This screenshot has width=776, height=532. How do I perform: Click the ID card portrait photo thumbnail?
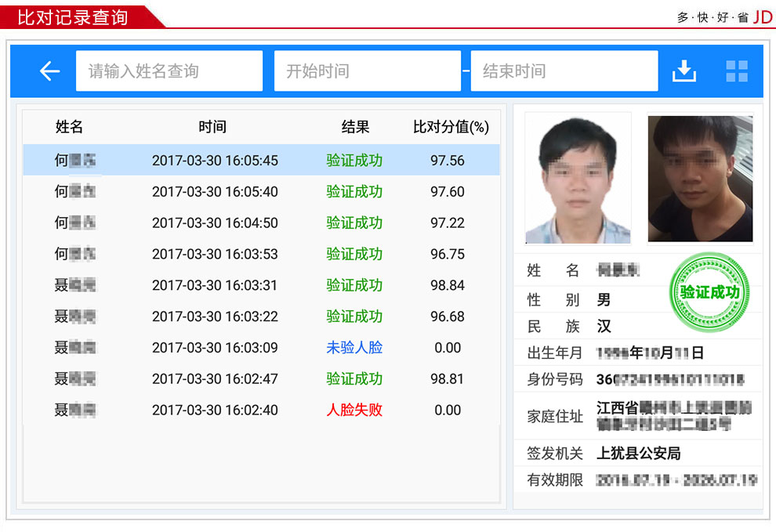click(577, 178)
